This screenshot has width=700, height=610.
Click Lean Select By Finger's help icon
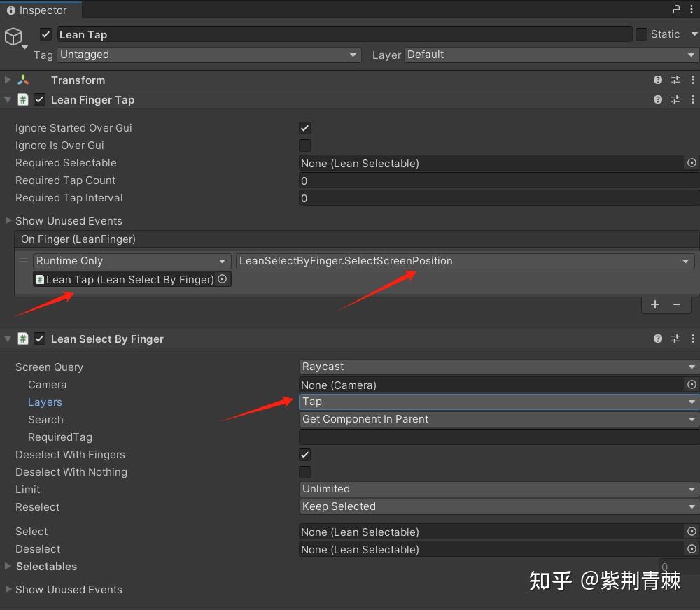(658, 339)
